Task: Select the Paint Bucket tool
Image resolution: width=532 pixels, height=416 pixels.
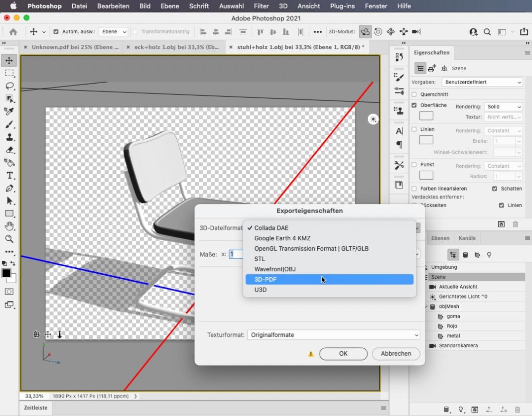Action: tap(9, 163)
